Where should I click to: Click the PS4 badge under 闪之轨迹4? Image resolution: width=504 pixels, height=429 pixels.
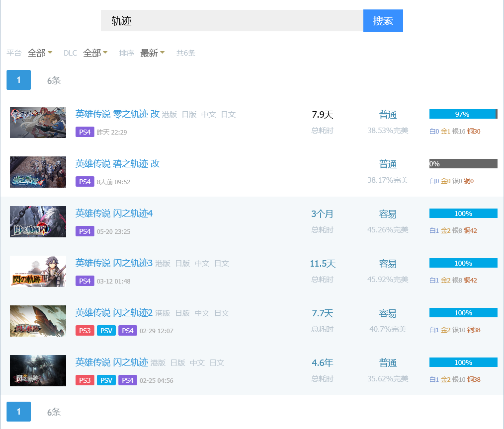(84, 231)
